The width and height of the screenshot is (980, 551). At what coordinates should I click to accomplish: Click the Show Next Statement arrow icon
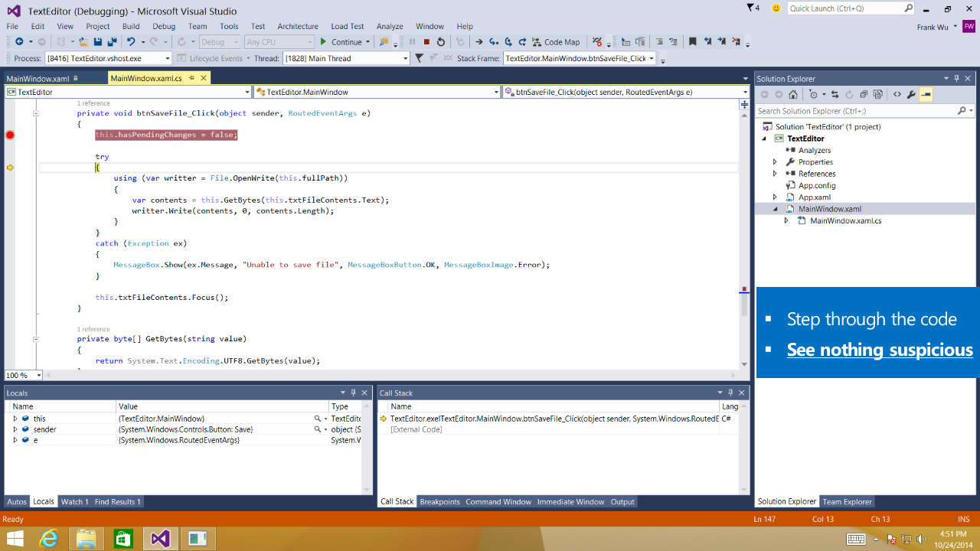pyautogui.click(x=479, y=42)
